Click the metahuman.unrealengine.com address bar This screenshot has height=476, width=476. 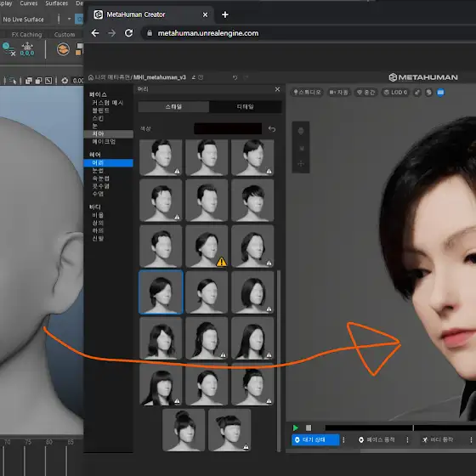[208, 33]
